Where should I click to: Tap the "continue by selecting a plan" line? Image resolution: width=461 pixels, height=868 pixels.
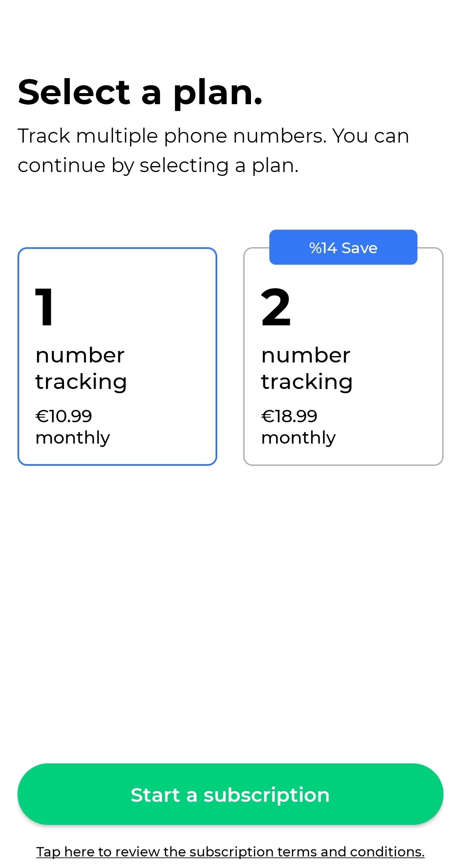click(158, 166)
